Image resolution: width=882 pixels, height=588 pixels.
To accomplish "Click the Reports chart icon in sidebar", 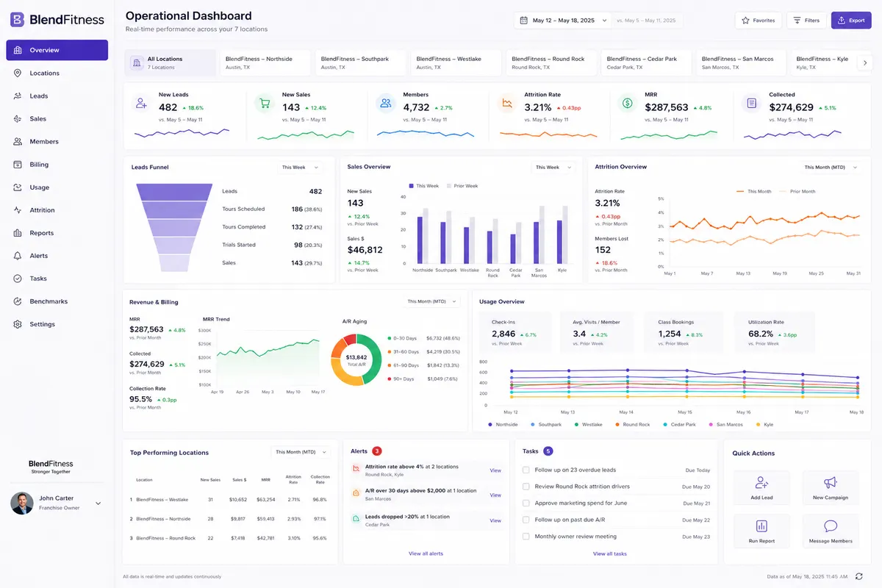I will [18, 233].
